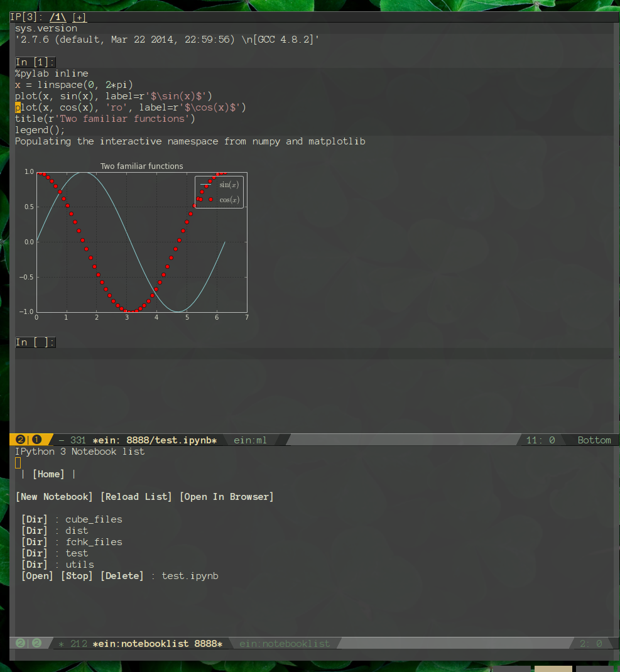Image resolution: width=620 pixels, height=672 pixels.
Task: Open the cube_files directory
Action: coord(93,519)
